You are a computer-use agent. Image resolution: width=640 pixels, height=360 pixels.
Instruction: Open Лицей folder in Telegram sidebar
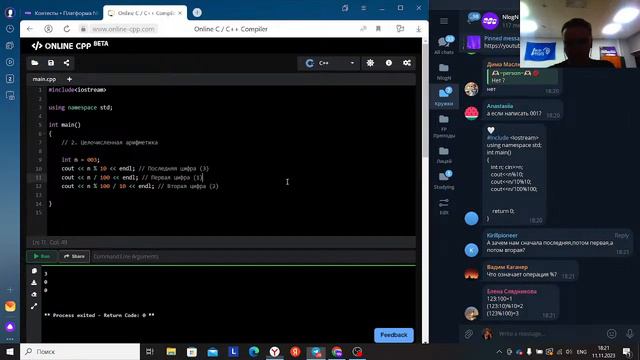click(x=444, y=155)
